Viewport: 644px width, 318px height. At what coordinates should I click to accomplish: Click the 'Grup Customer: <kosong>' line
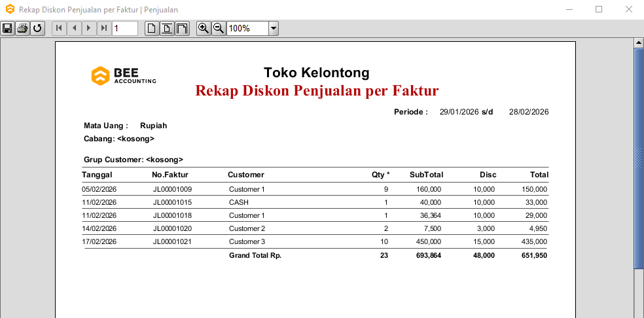(x=134, y=160)
